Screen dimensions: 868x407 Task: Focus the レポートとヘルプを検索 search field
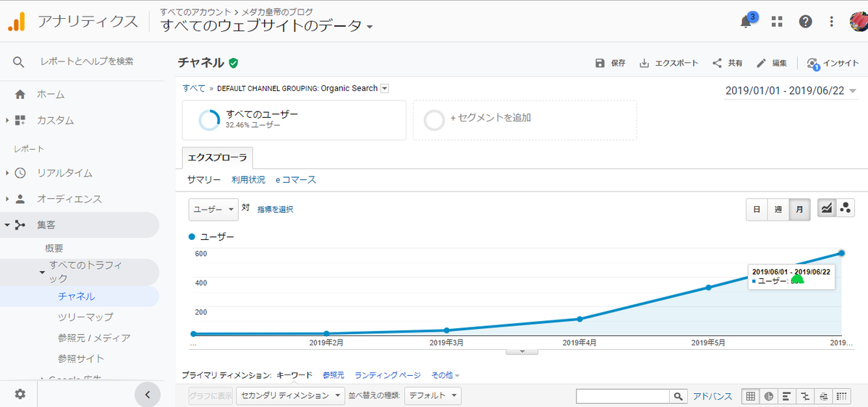coord(87,61)
